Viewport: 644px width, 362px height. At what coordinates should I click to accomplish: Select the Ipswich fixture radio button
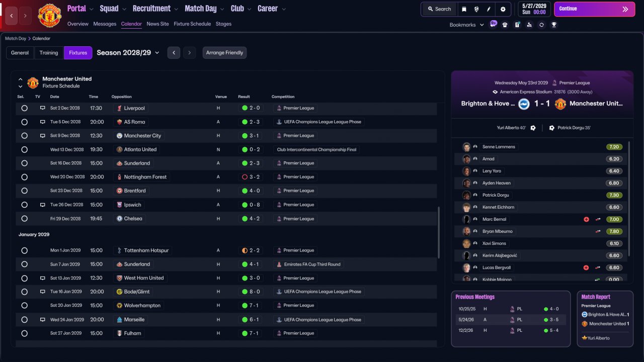[x=24, y=205]
